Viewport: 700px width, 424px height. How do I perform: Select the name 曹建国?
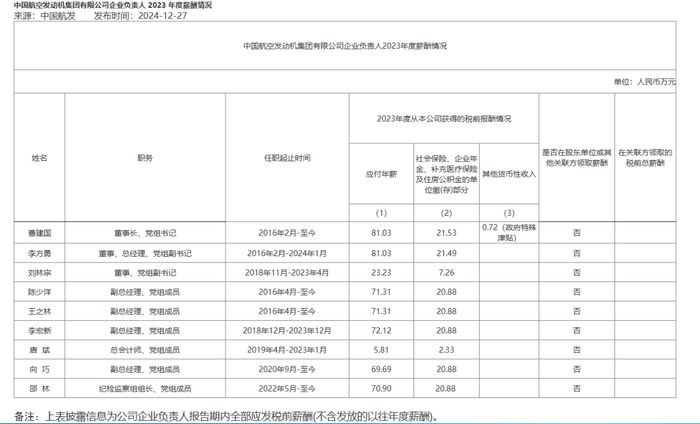(39, 233)
